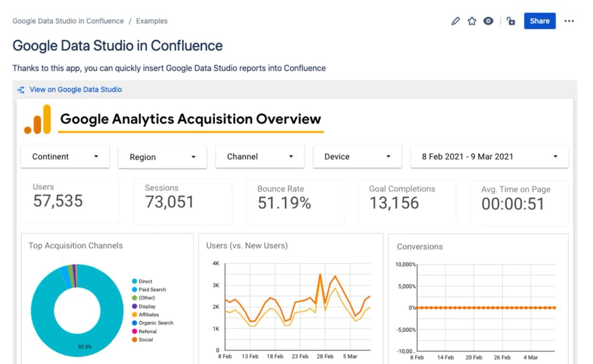Click the 28 Feb label on Users chart axis
This screenshot has height=364, width=593.
(x=325, y=356)
